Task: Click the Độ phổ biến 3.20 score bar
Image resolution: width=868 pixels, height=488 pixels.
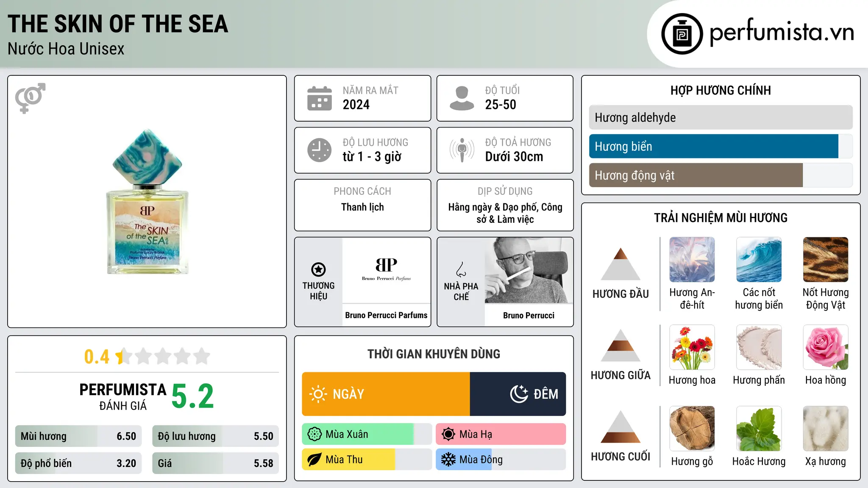Action: pos(78,463)
